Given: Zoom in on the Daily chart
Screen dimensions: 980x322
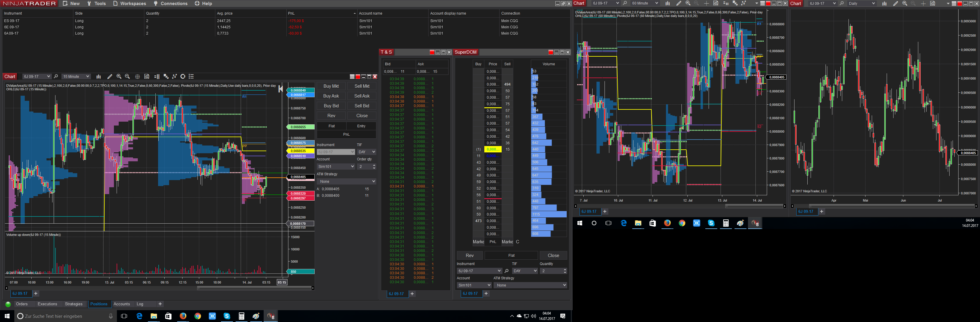Looking at the screenshot, I should click(x=905, y=3).
